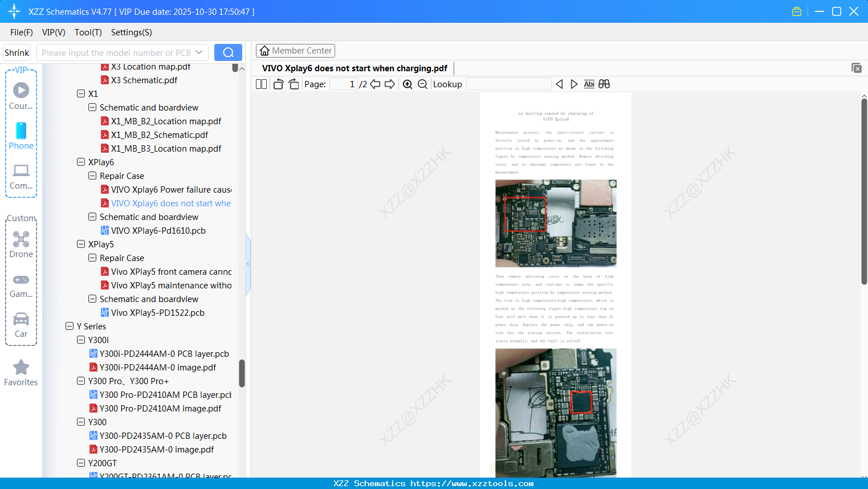
Task: Open X1_MB_B2_Location map.pdf
Action: click(166, 121)
